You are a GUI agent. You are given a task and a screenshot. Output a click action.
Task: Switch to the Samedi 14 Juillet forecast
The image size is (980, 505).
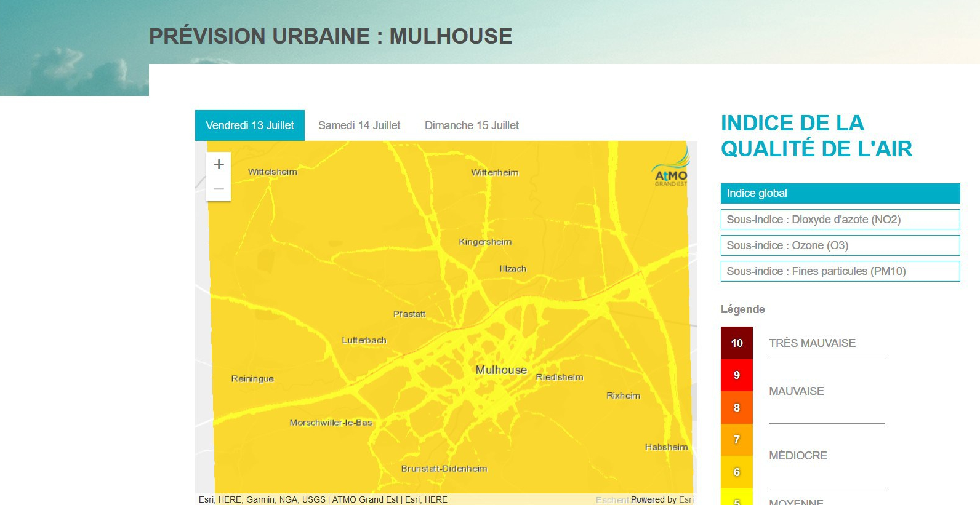point(359,125)
